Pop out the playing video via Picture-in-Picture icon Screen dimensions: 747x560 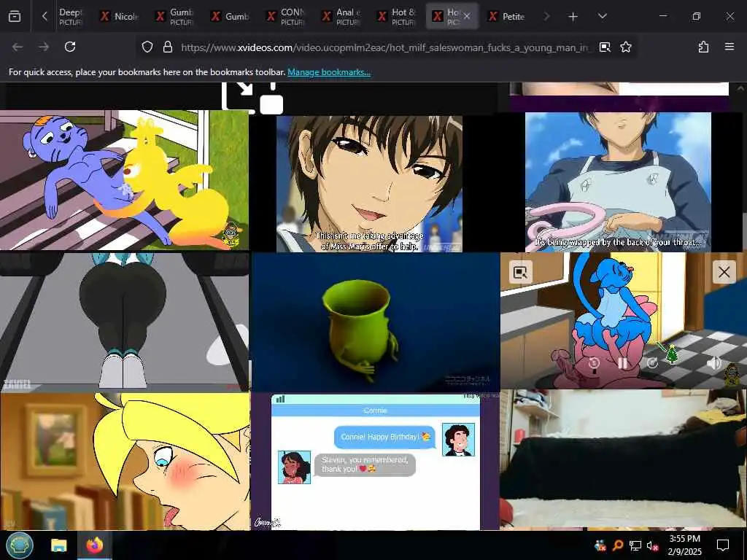pyautogui.click(x=520, y=273)
